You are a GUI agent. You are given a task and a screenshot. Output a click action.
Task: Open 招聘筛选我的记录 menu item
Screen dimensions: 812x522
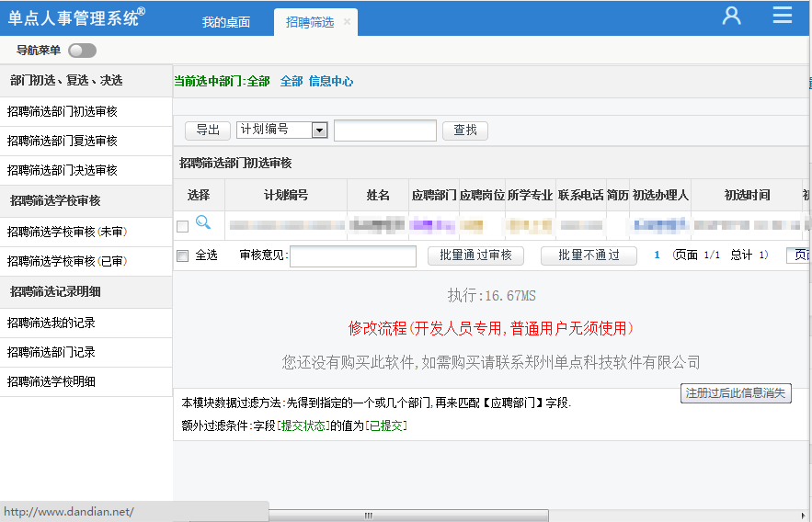[x=86, y=323]
